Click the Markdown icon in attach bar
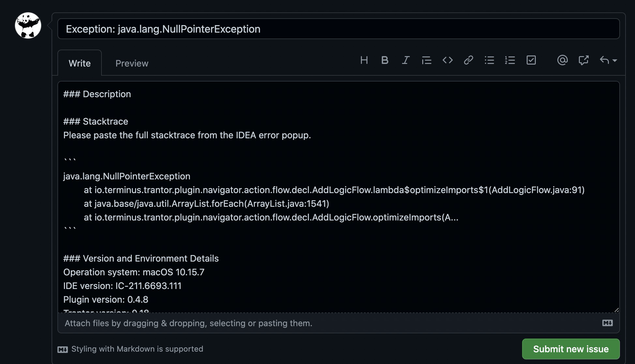This screenshot has width=635, height=364. (x=608, y=323)
